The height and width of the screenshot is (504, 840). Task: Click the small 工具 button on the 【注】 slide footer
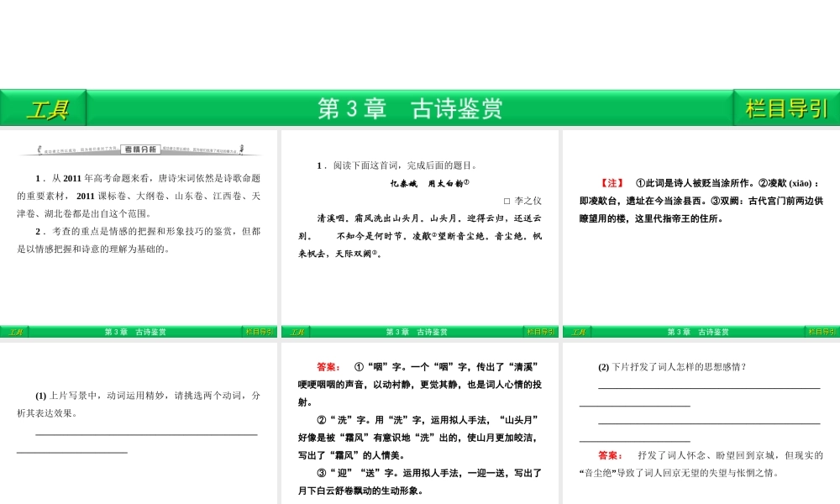tap(578, 332)
